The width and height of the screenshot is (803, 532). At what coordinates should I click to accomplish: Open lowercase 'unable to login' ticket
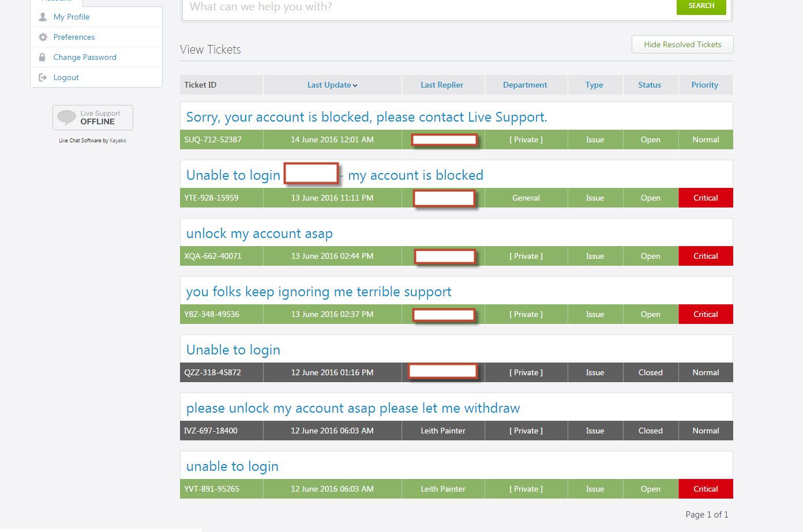[232, 466]
